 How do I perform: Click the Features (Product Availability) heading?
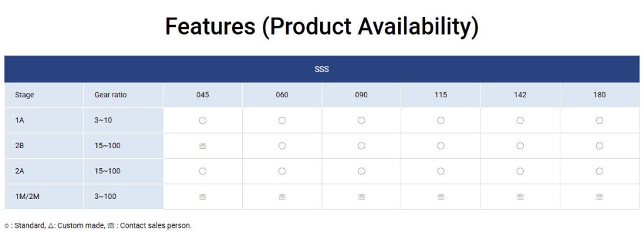[321, 26]
